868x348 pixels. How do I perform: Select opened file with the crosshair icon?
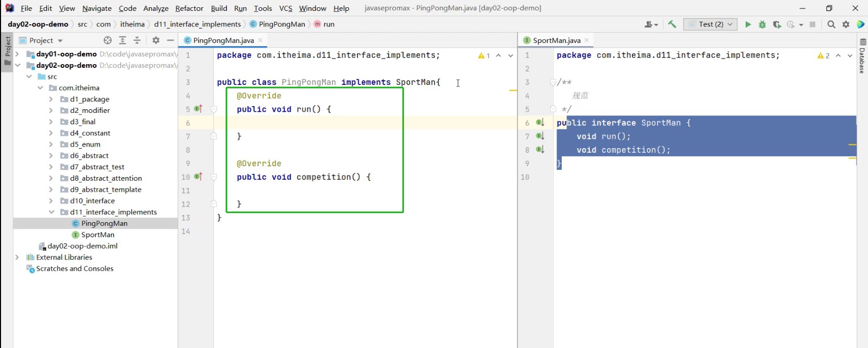[108, 40]
